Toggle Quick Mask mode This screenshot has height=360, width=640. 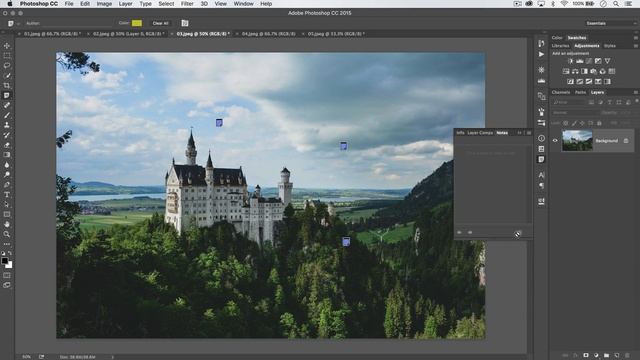click(7, 276)
